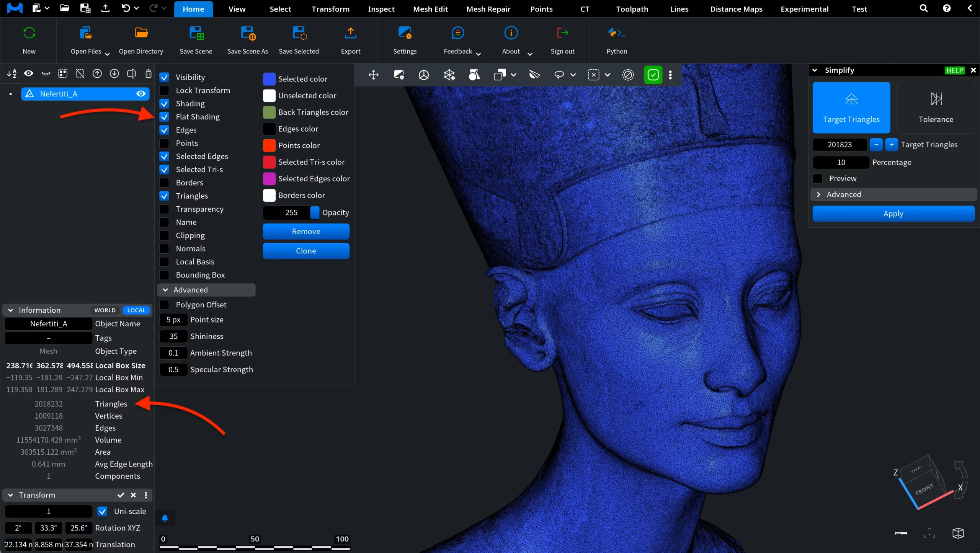Open the Selected color swatch
The height and width of the screenshot is (553, 980).
[269, 79]
